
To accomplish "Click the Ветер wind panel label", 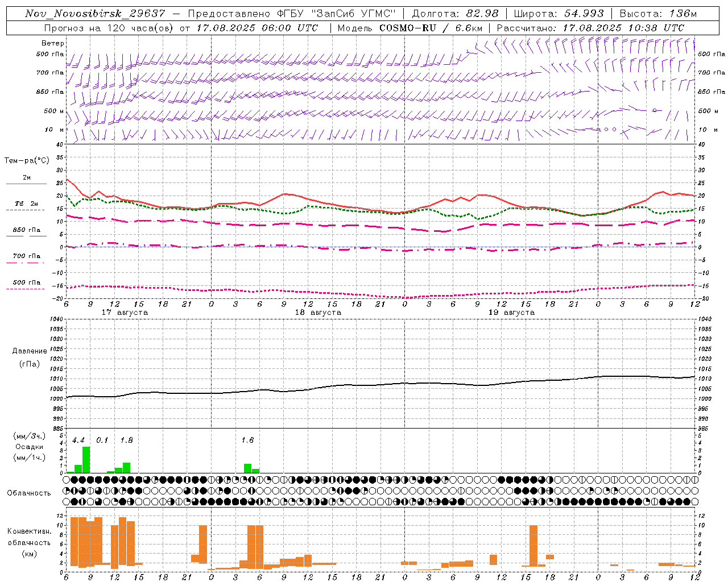I will tap(53, 43).
